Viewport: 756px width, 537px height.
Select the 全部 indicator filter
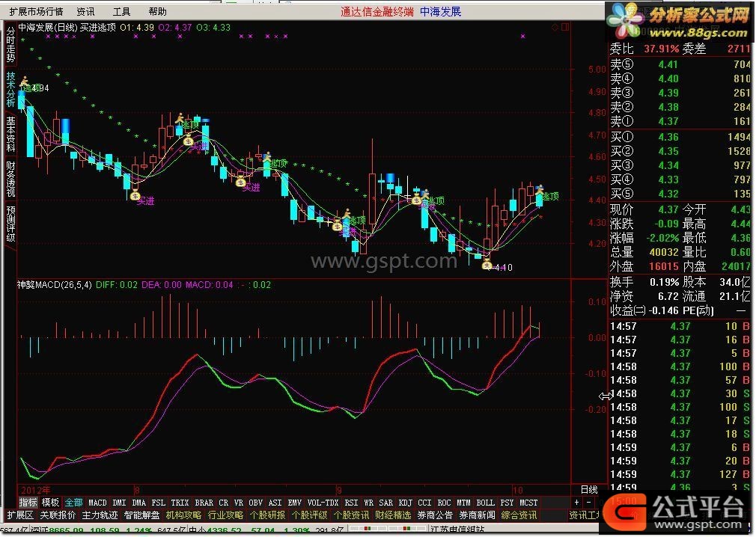(x=73, y=503)
